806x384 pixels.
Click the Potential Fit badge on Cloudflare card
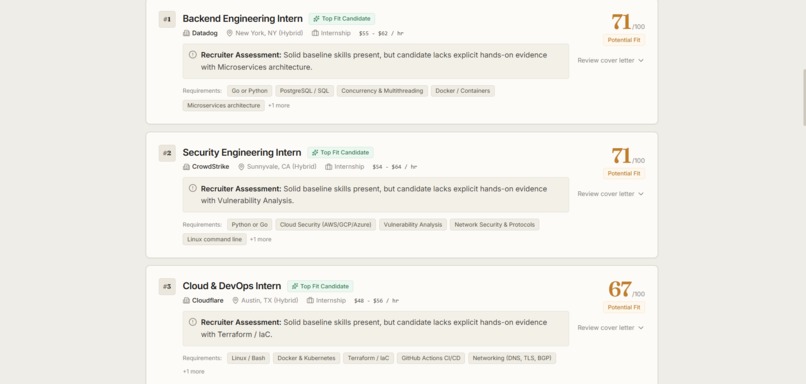[x=624, y=307]
